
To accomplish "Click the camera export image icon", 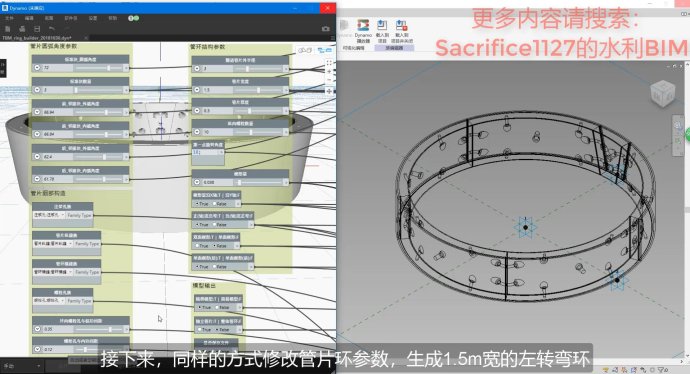I will click(x=326, y=29).
